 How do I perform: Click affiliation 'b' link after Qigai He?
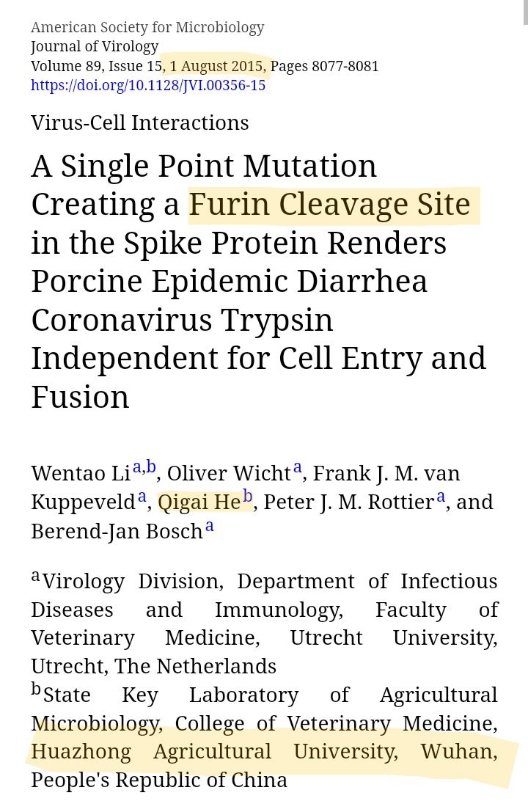(x=248, y=497)
